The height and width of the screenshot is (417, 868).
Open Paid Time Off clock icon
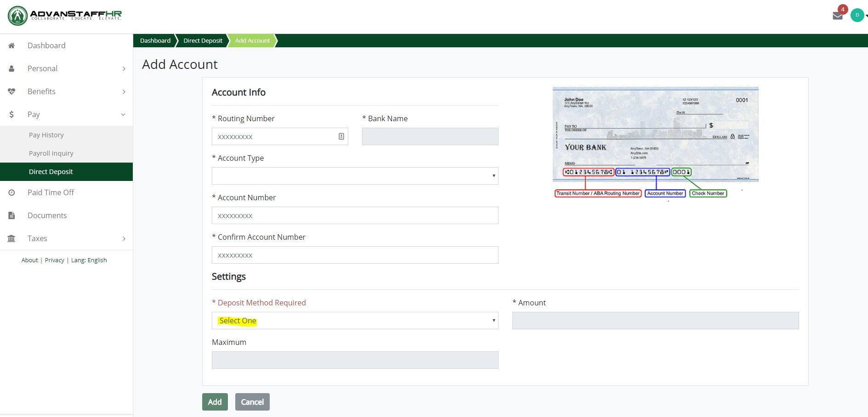pos(11,192)
